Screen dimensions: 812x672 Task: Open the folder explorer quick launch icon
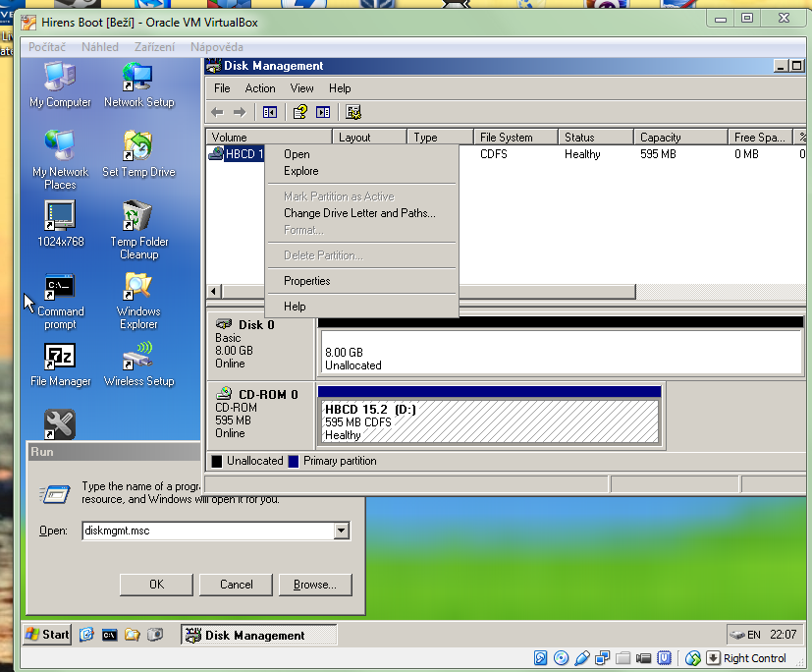[132, 635]
